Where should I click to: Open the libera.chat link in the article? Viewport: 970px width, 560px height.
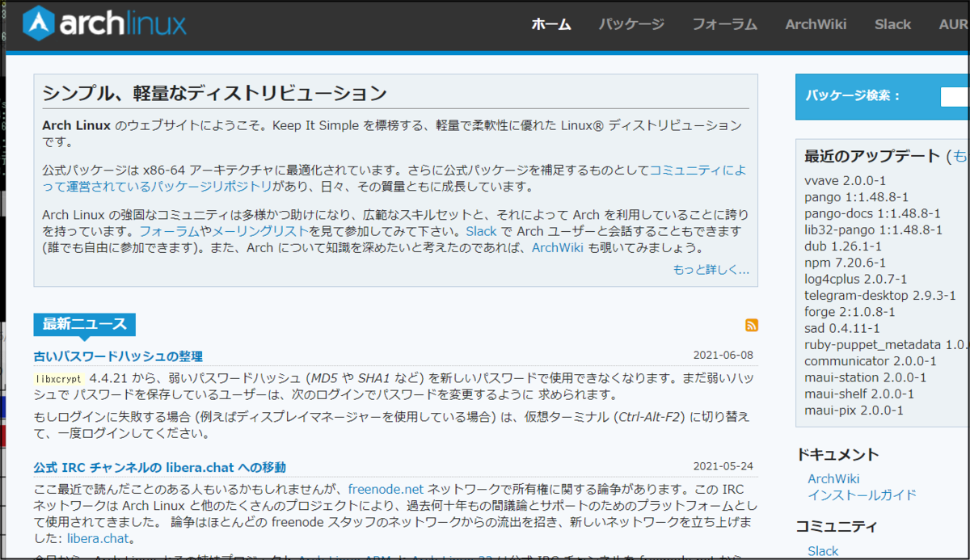[97, 539]
